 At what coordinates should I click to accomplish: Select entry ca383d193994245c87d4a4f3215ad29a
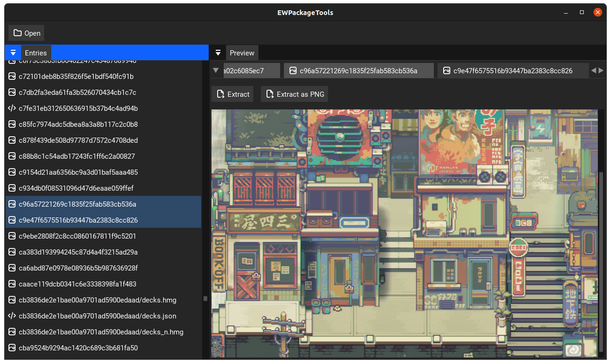[x=103, y=252]
